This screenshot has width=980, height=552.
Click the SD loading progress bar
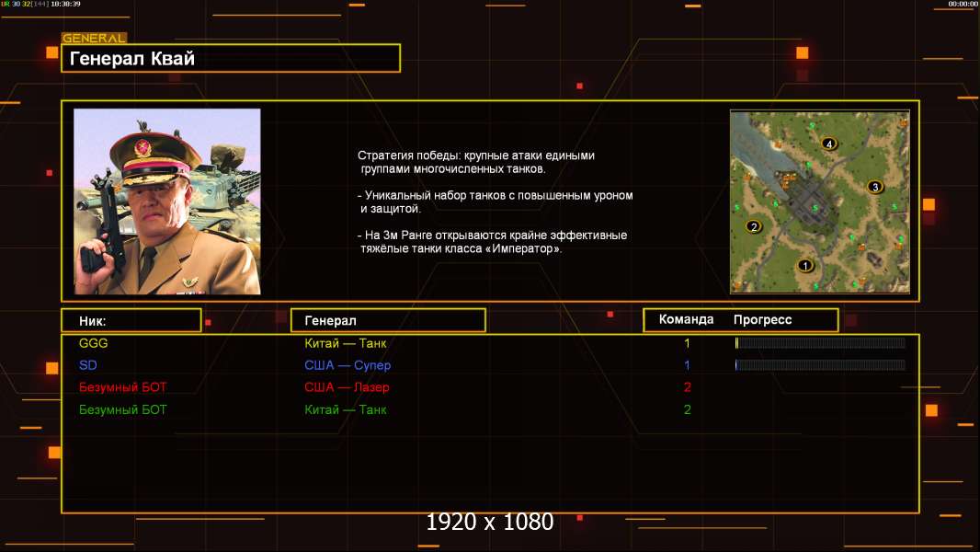820,364
